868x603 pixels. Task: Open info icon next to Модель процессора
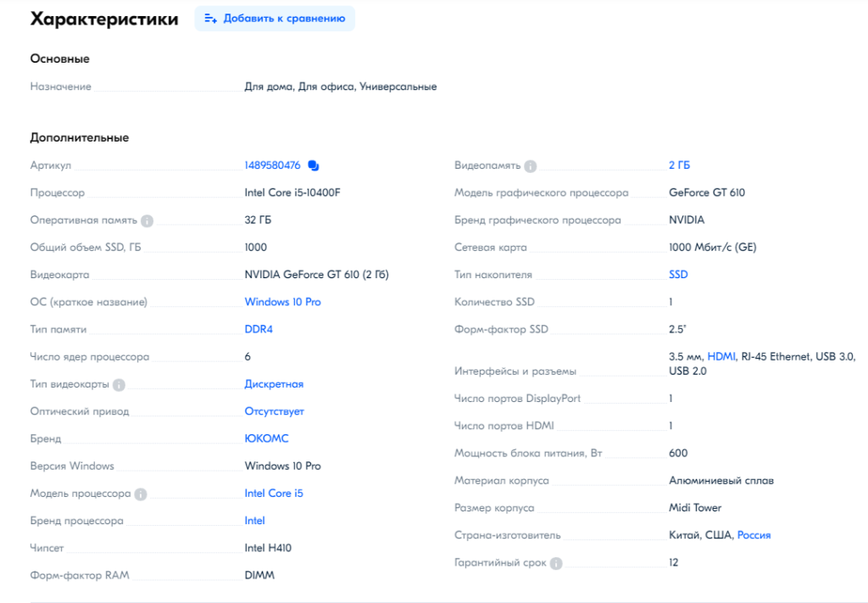point(141,494)
